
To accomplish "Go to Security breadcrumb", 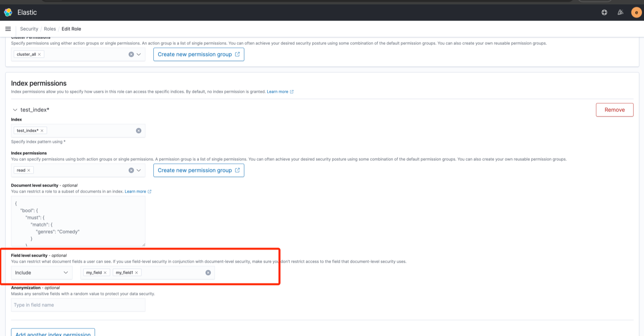I will click(x=29, y=29).
